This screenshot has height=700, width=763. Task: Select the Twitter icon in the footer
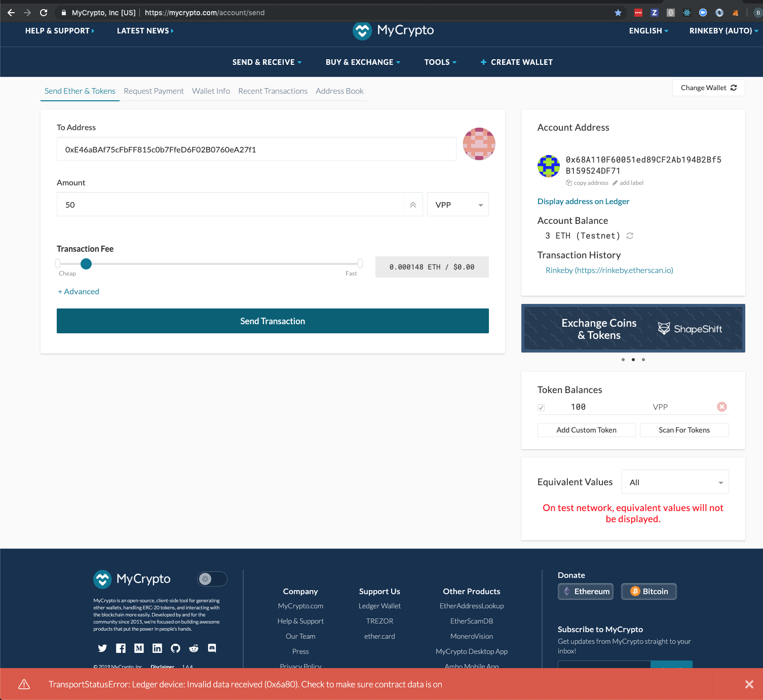[102, 648]
